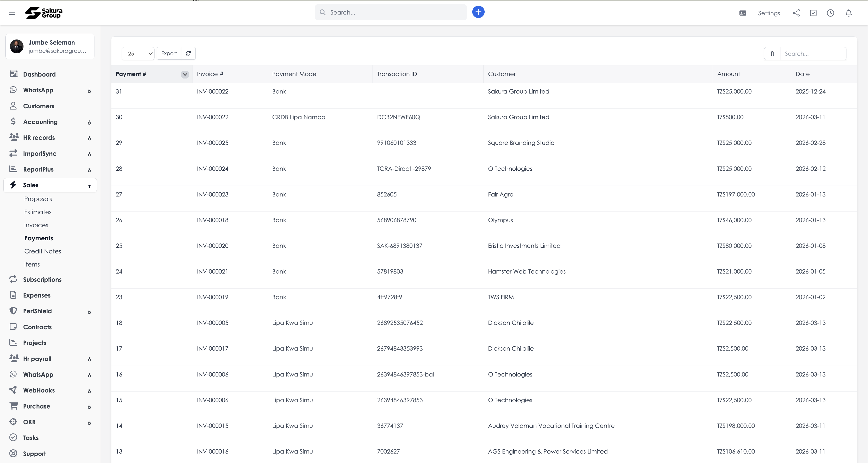The image size is (868, 463).
Task: Click the Sales lightning bolt icon
Action: coord(13,185)
